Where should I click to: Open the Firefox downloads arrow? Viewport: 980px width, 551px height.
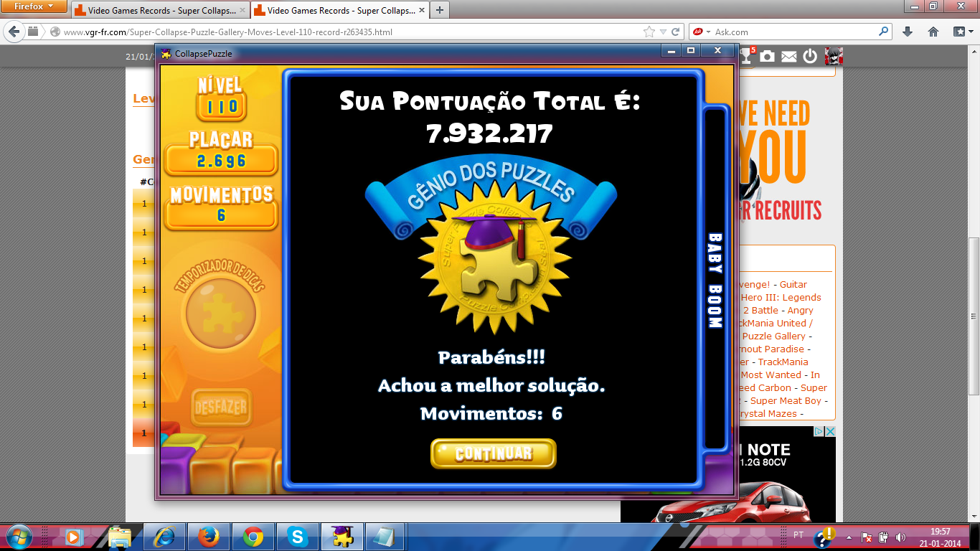tap(908, 32)
